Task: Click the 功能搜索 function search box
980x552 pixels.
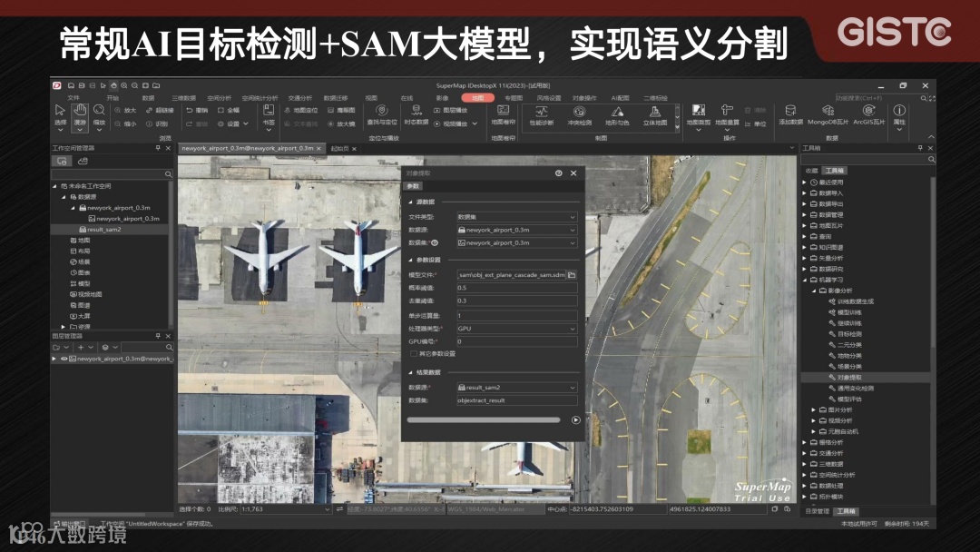Action: (877, 98)
